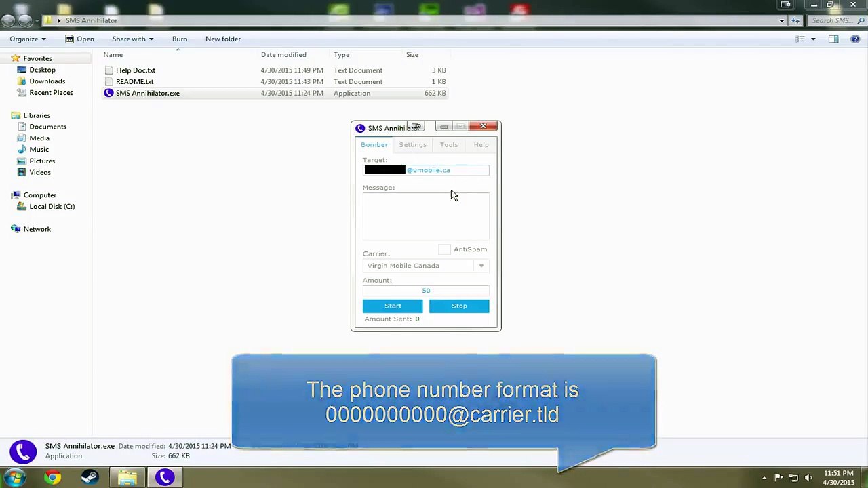Show hidden system tray icons
Screen dimensions: 868x488
tap(764, 478)
